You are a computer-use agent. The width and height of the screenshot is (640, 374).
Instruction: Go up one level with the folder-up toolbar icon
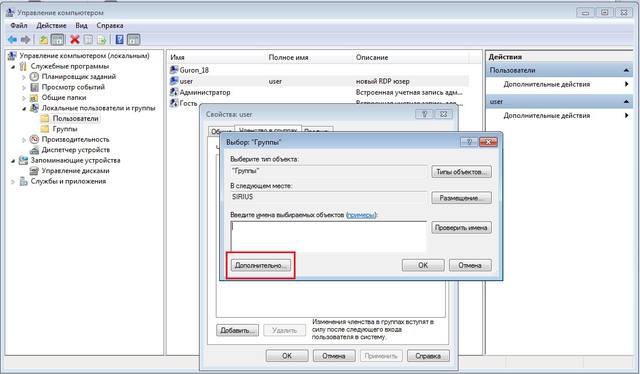pyautogui.click(x=43, y=40)
